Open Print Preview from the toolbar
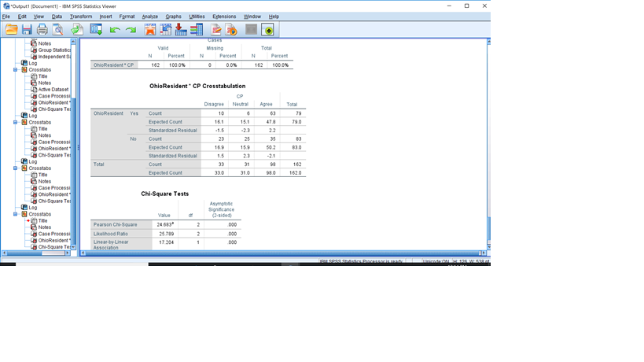This screenshot has height=362, width=644. [58, 30]
